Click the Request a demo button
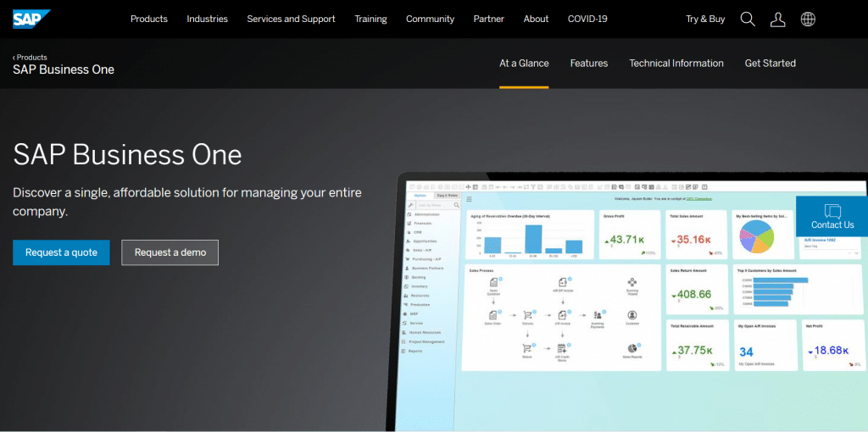868x432 pixels. 170,252
